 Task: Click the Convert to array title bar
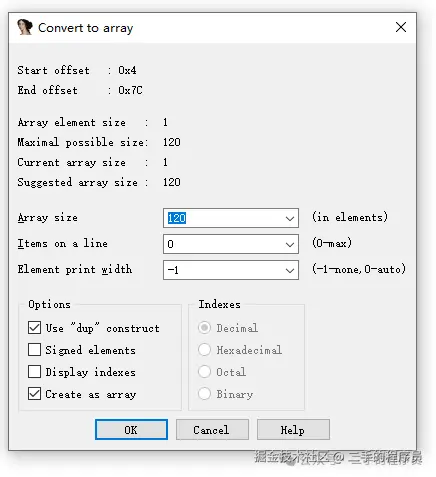[212, 28]
